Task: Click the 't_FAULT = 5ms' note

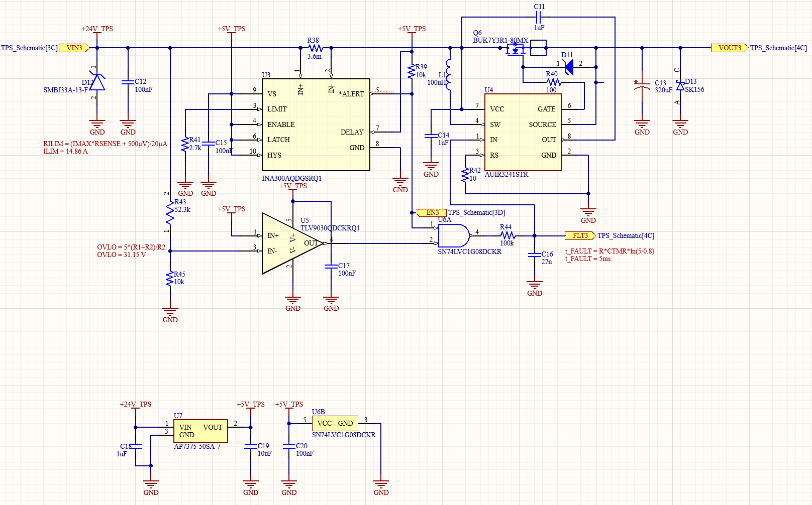Action: [x=588, y=259]
